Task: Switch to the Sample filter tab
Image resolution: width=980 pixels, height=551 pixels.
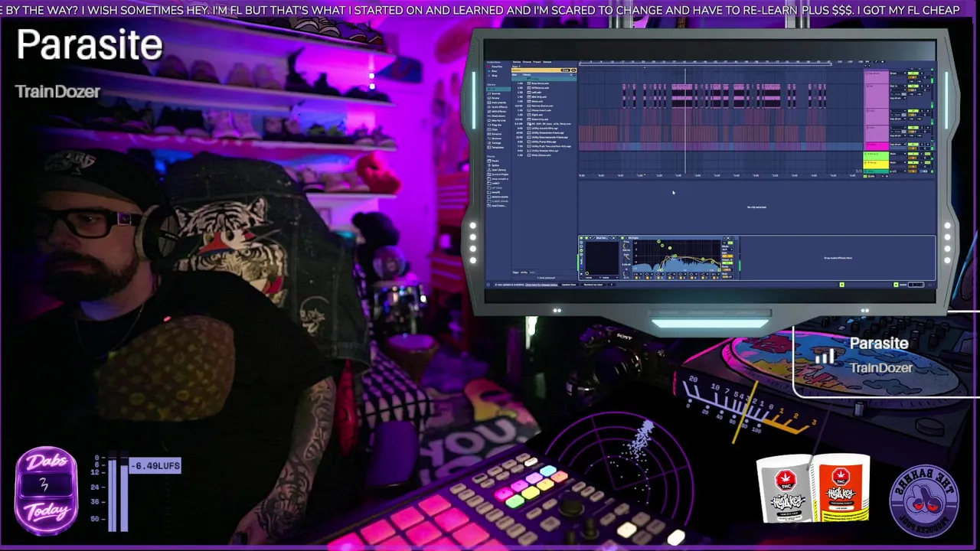Action: [x=547, y=62]
